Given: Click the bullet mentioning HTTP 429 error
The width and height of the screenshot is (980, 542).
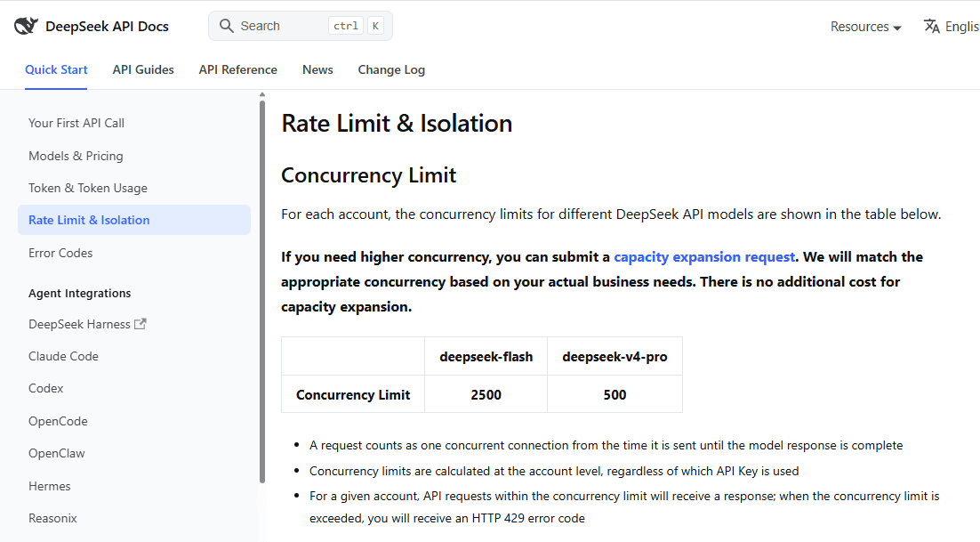Looking at the screenshot, I should click(624, 507).
